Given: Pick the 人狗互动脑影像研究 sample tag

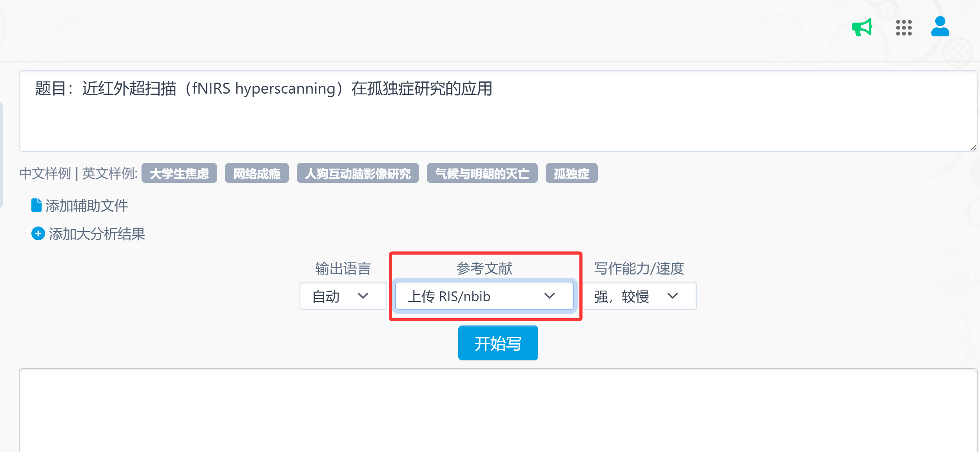Looking at the screenshot, I should click(x=358, y=173).
